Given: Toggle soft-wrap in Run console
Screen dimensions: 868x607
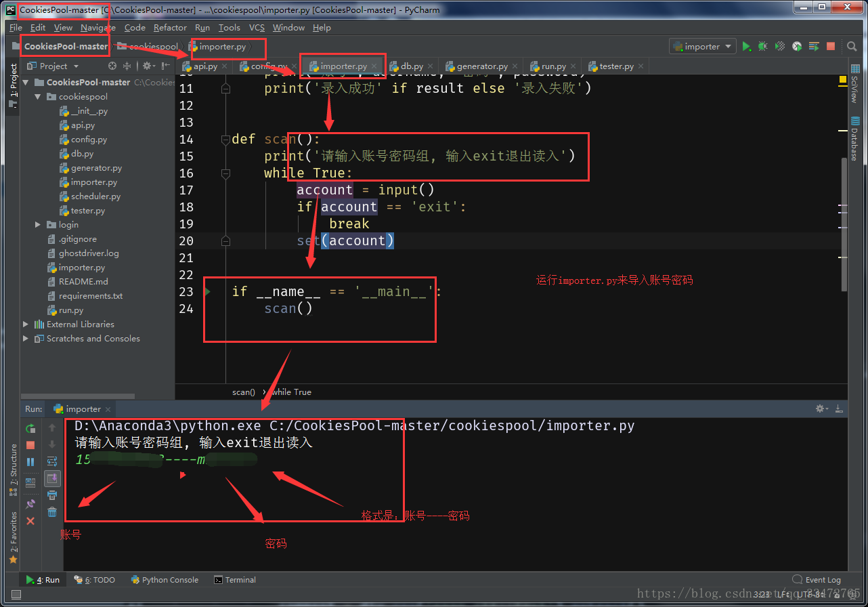Looking at the screenshot, I should click(52, 461).
